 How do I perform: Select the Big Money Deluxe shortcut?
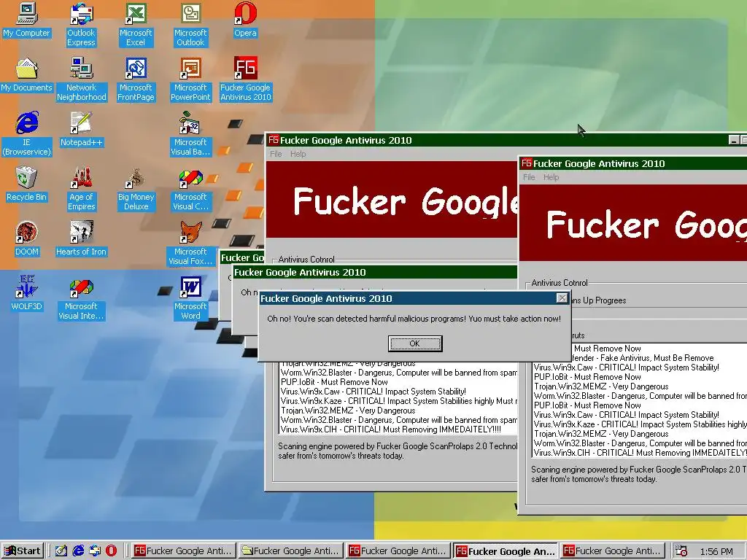coord(136,189)
